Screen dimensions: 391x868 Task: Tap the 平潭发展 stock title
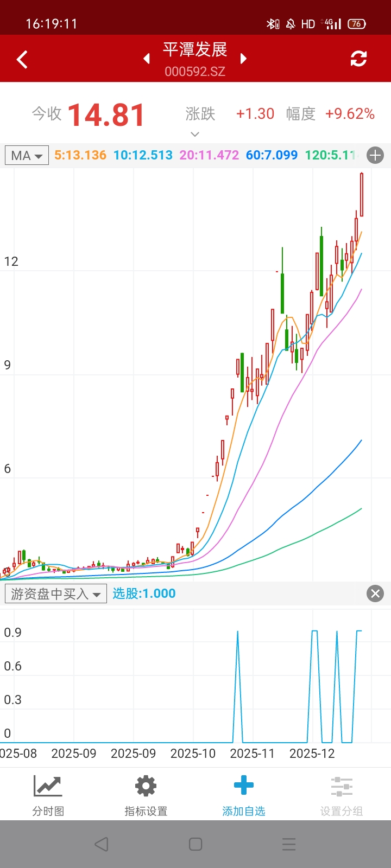(x=195, y=50)
